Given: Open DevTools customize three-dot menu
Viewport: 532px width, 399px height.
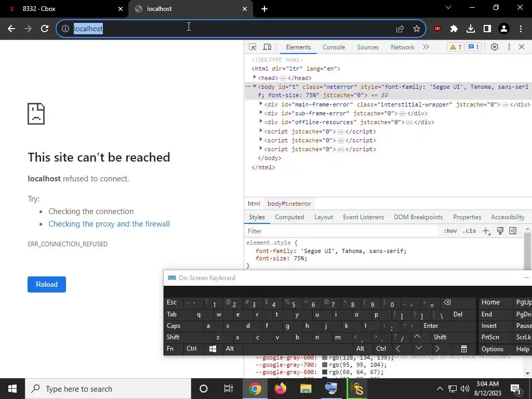Looking at the screenshot, I should click(509, 47).
